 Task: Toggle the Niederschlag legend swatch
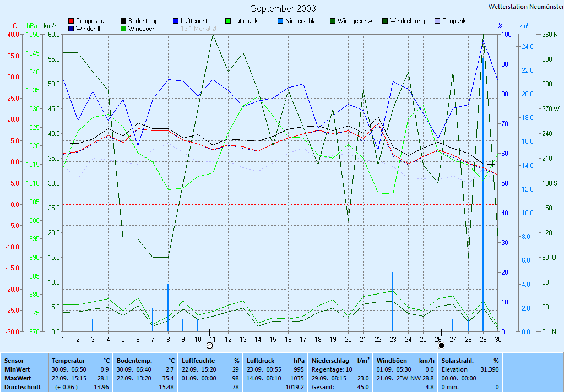[x=280, y=21]
